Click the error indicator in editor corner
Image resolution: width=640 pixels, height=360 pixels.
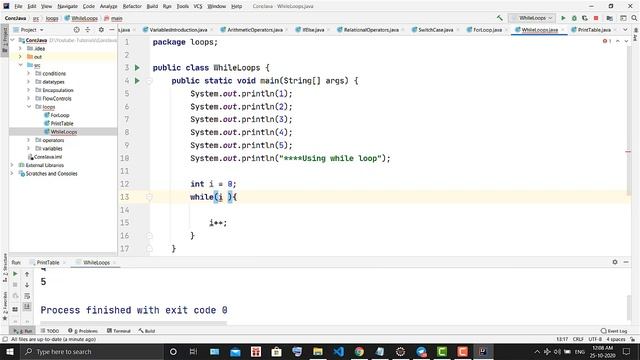pyautogui.click(x=607, y=41)
